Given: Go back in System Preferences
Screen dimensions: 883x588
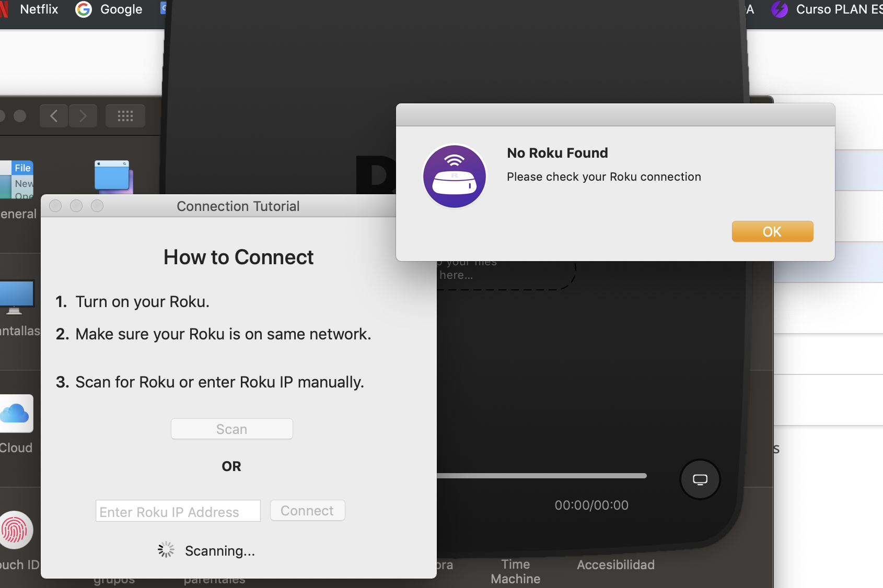Looking at the screenshot, I should (54, 116).
